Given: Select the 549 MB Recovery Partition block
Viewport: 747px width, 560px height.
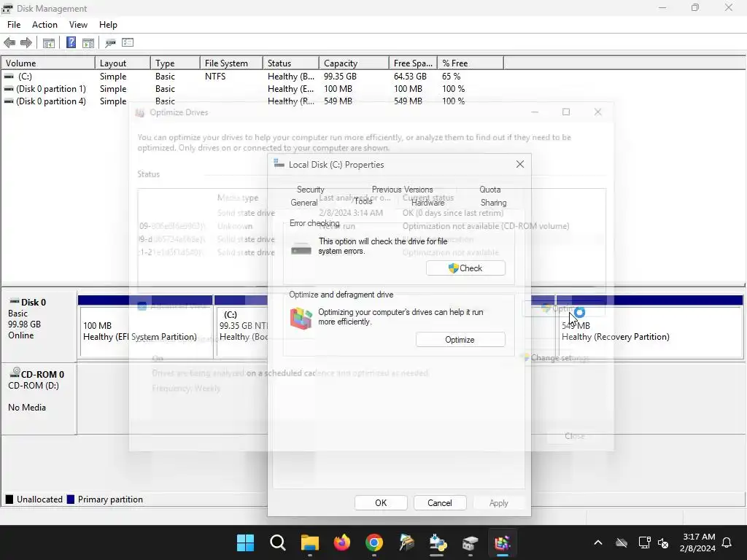Looking at the screenshot, I should [x=650, y=327].
